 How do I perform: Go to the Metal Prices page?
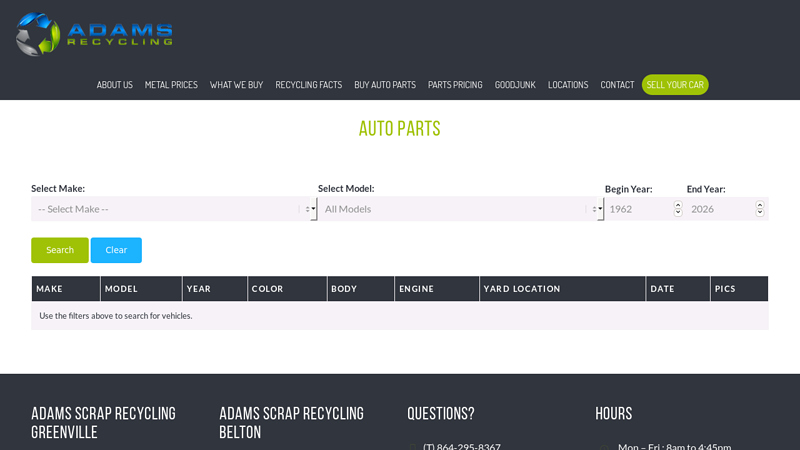click(x=171, y=85)
